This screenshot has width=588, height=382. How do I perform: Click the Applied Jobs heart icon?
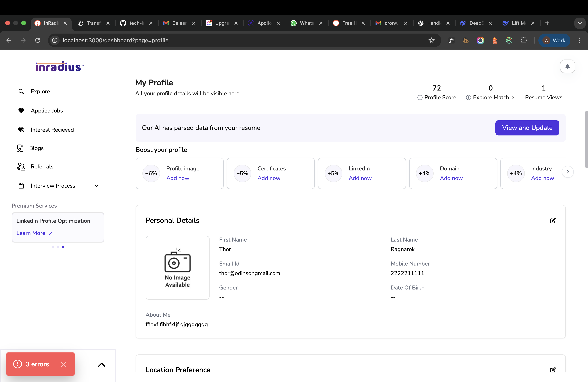pyautogui.click(x=21, y=110)
